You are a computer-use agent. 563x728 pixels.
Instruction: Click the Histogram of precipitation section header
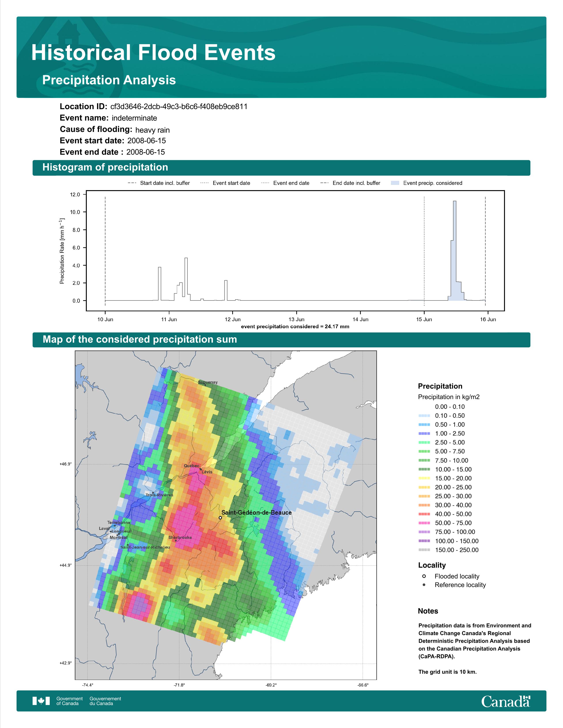[105, 167]
